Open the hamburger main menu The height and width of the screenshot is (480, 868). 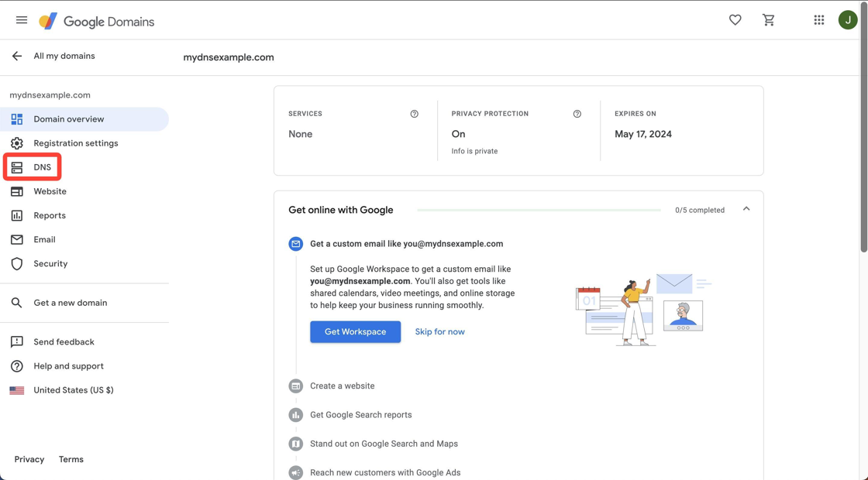22,20
